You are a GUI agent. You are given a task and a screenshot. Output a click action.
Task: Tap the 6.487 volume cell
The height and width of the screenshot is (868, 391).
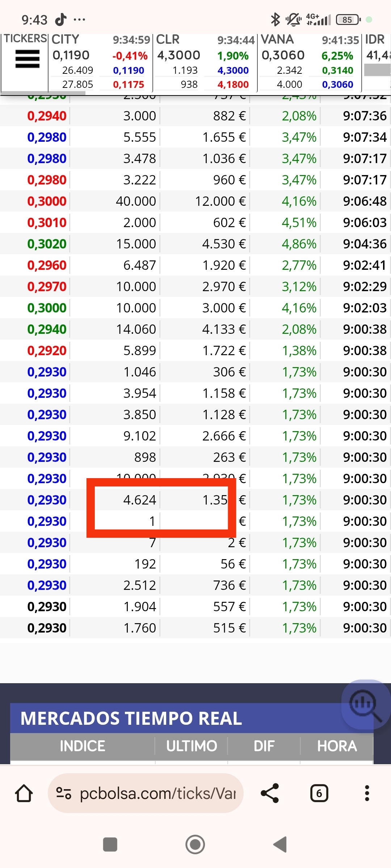click(x=139, y=265)
